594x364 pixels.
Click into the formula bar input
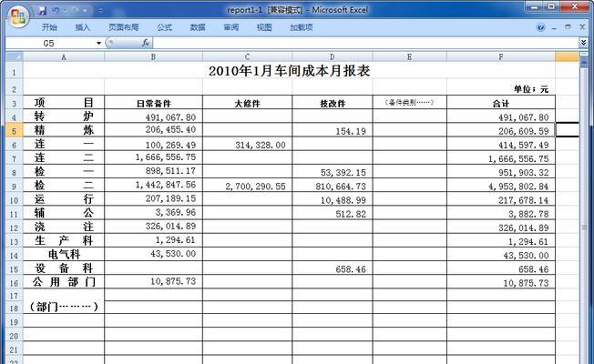(x=365, y=43)
